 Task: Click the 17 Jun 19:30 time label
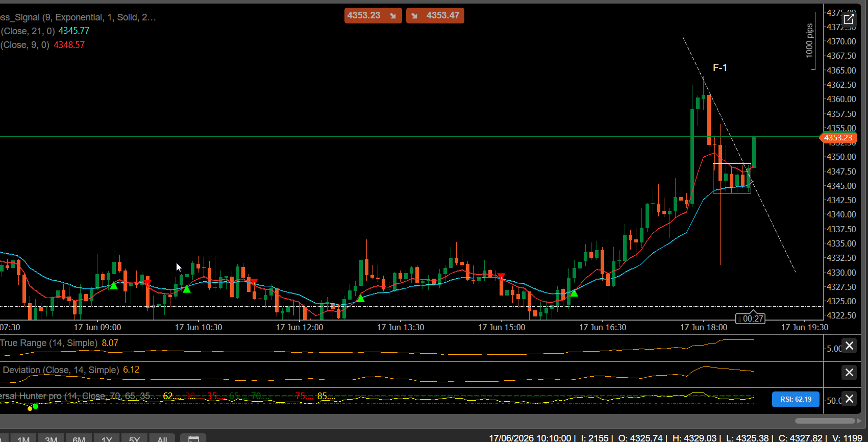(x=805, y=327)
